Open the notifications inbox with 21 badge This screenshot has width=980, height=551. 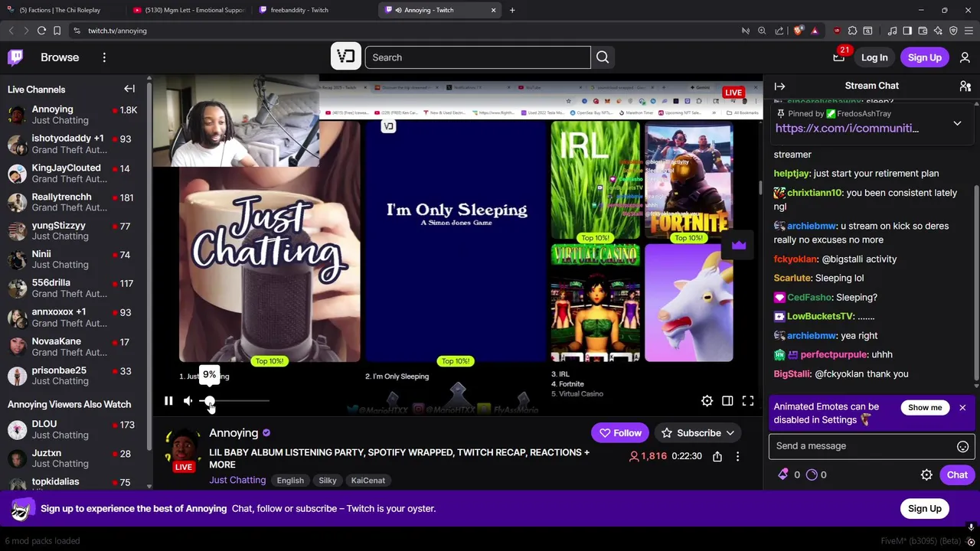point(839,57)
